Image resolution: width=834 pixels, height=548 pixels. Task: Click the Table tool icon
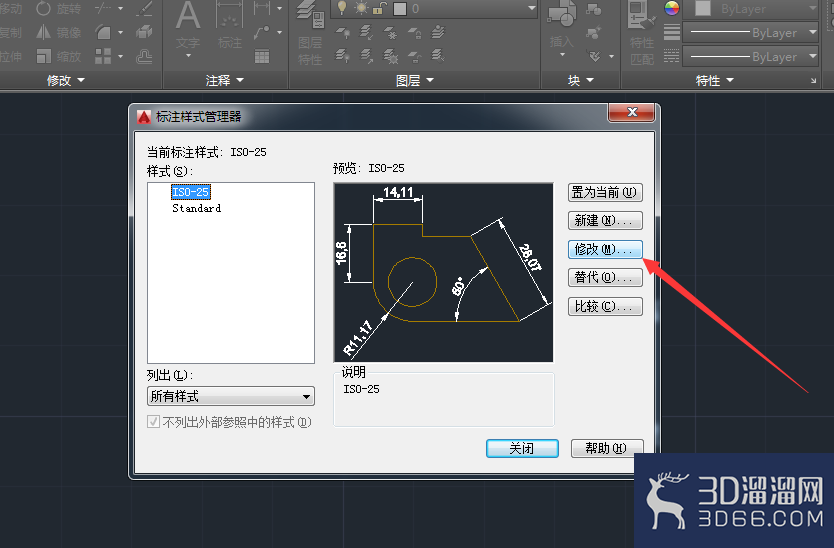262,56
